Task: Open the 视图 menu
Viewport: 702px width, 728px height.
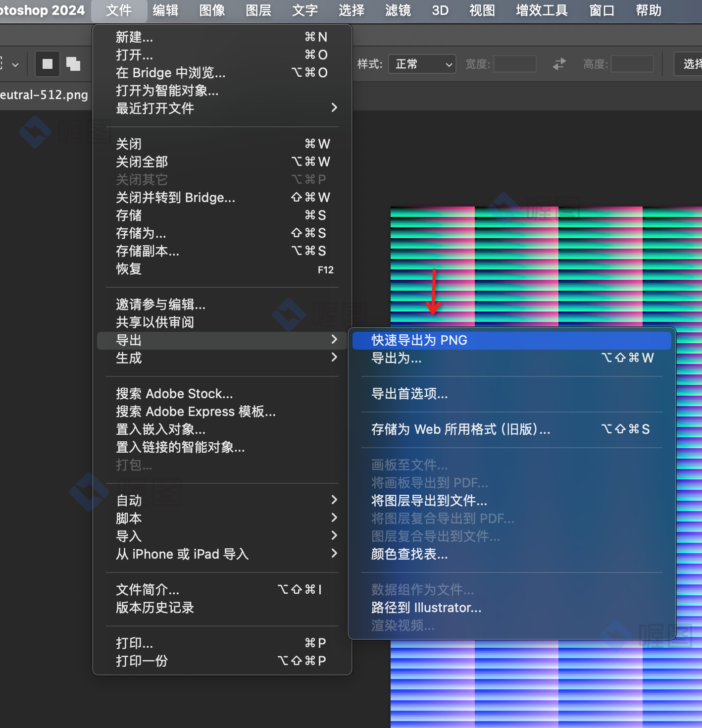Action: [482, 10]
